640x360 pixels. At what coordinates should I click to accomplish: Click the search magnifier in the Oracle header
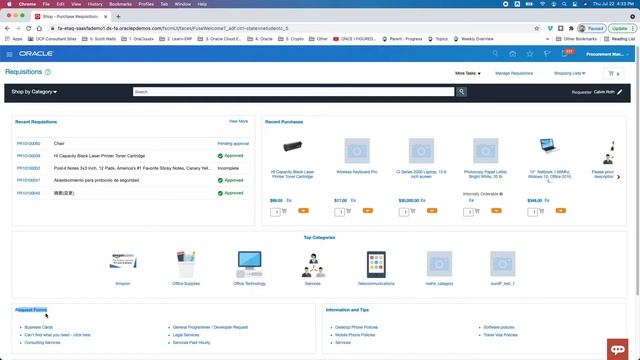[x=495, y=53]
